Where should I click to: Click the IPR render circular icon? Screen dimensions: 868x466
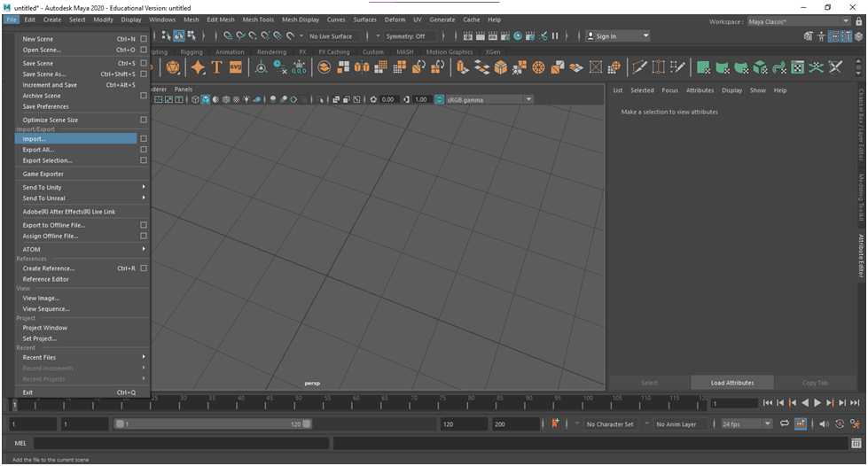[x=518, y=36]
